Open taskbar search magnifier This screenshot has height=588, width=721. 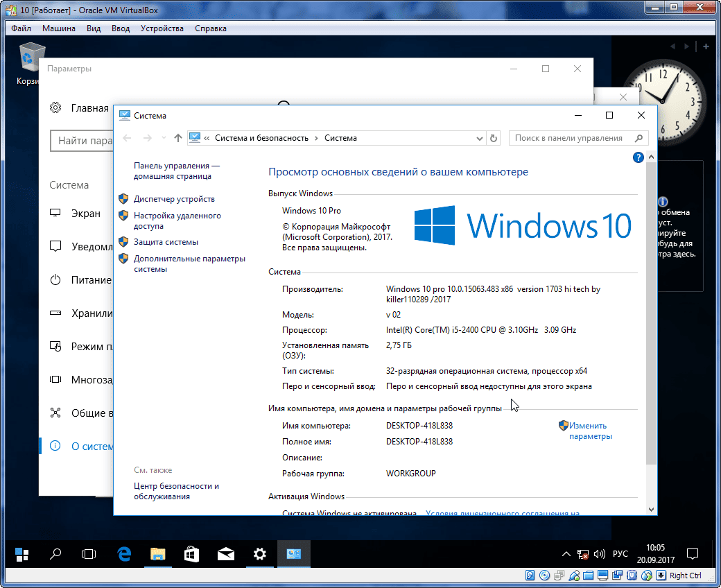55,555
